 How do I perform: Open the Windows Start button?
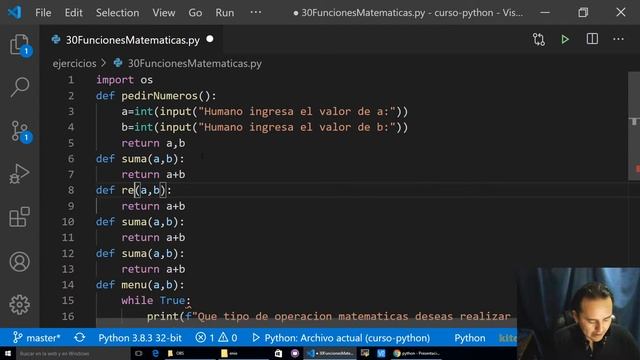point(8,353)
